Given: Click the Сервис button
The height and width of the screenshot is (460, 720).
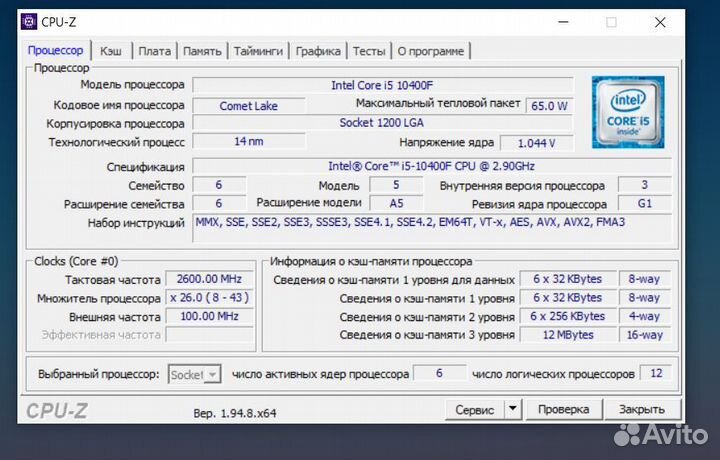Looking at the screenshot, I should (475, 409).
